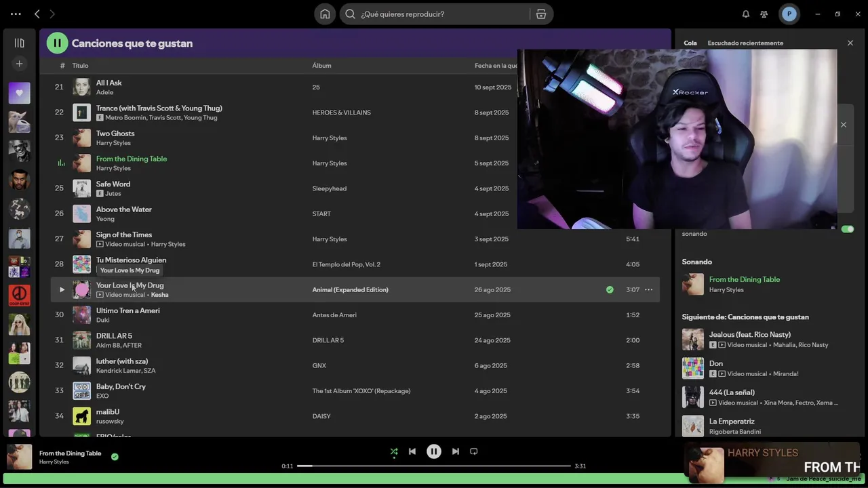The width and height of the screenshot is (868, 488).
Task: Toggle the green switch in the queue panel
Action: (847, 229)
